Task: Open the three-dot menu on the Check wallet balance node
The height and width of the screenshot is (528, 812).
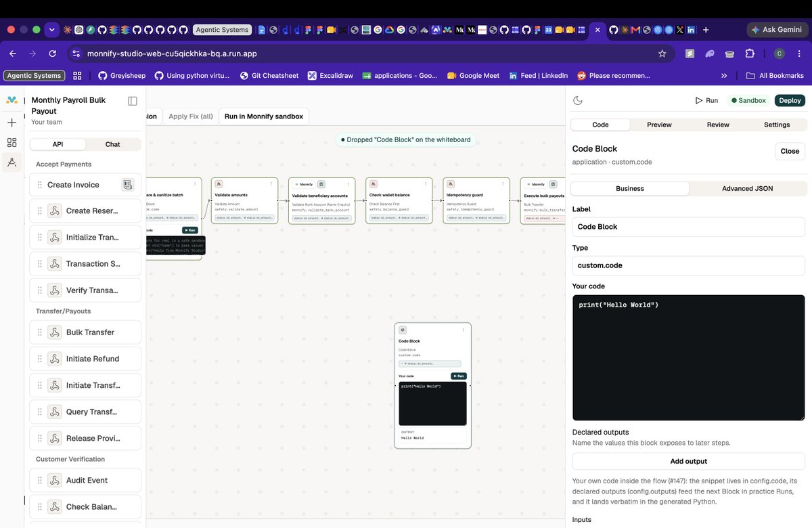Action: click(425, 183)
